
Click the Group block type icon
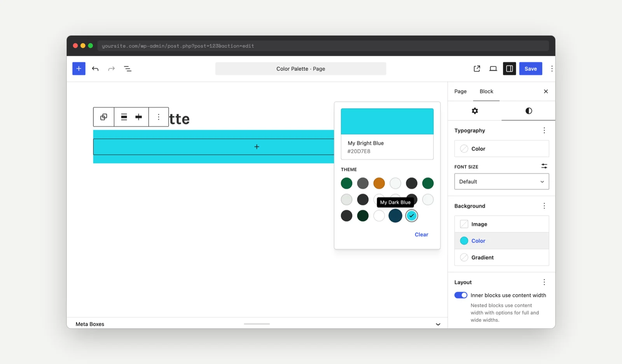[x=104, y=117]
